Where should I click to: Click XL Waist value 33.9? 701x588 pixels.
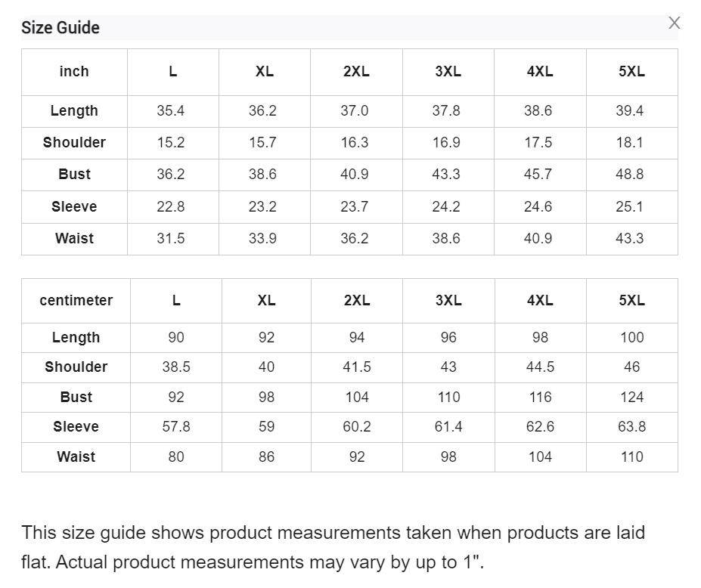coord(262,239)
